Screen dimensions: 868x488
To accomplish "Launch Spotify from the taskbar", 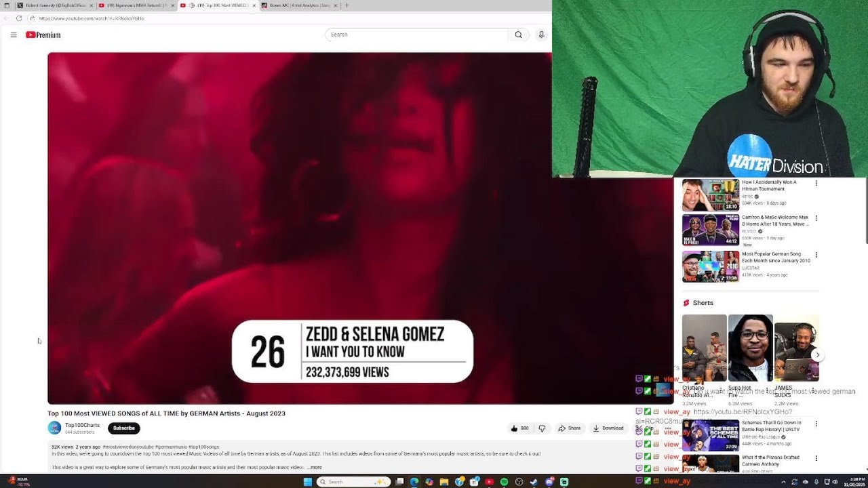I will click(504, 482).
